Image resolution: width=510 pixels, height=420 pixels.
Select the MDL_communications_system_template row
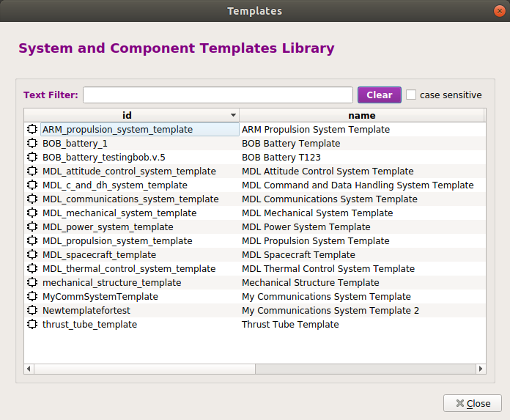[255, 199]
